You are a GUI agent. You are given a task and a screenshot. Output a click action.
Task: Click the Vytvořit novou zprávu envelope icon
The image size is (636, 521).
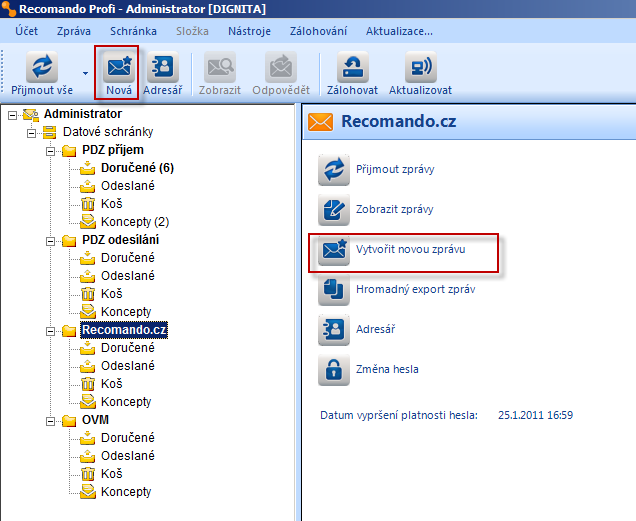tap(334, 250)
